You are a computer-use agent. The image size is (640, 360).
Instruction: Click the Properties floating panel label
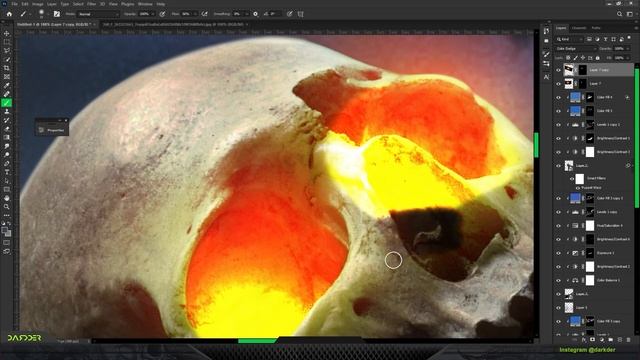coord(56,130)
